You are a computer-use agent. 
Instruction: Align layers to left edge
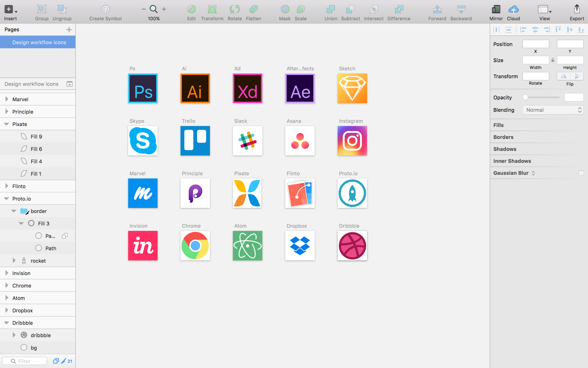click(523, 30)
